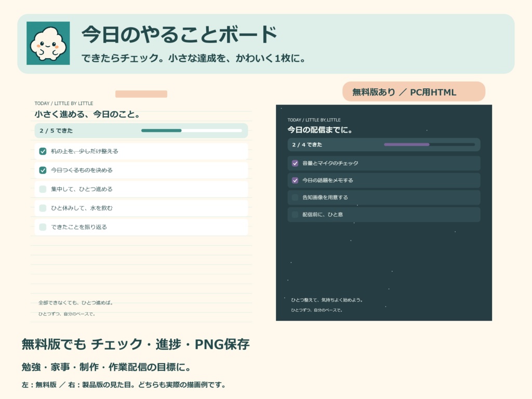532x399 pixels.
Task: Click task text 音量とマイクのチェック
Action: point(330,163)
